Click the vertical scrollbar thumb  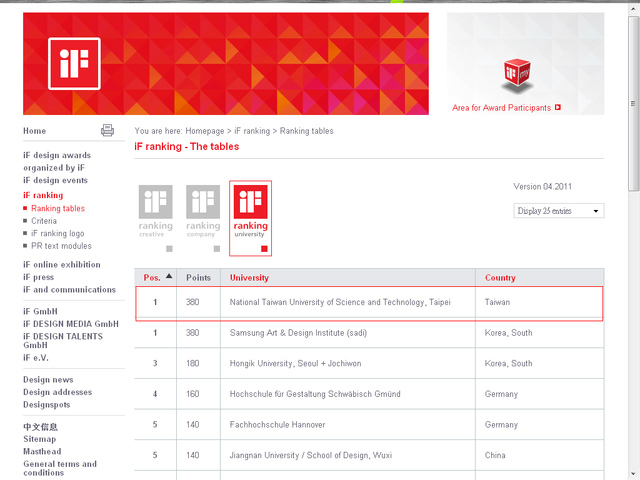(633, 103)
